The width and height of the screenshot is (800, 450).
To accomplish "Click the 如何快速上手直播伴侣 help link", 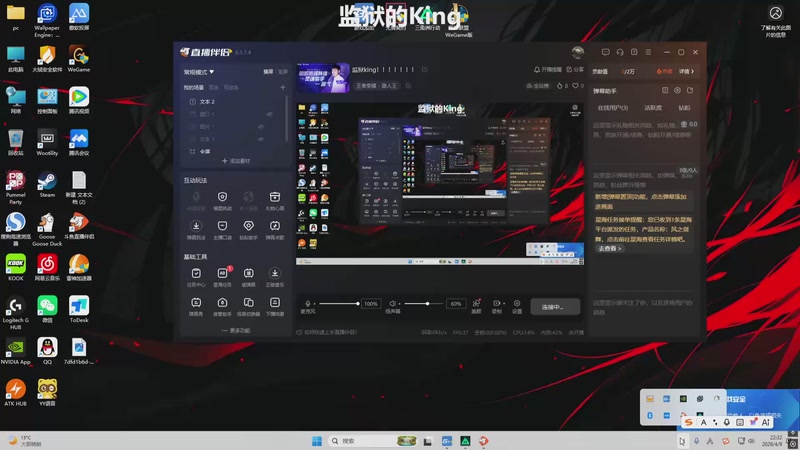I will coord(327,332).
